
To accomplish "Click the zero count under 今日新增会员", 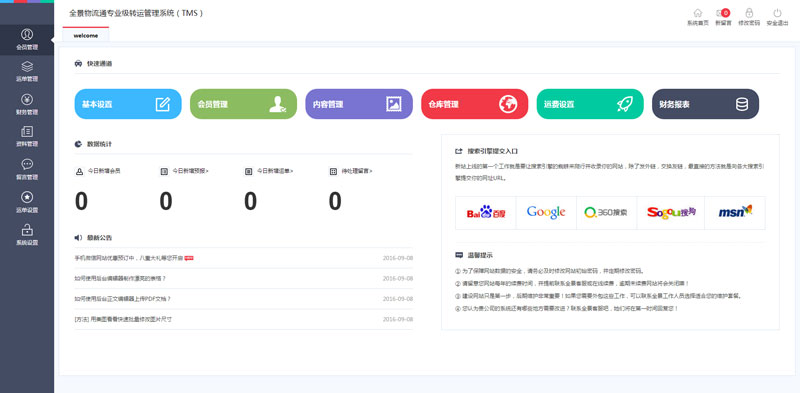I will click(81, 201).
